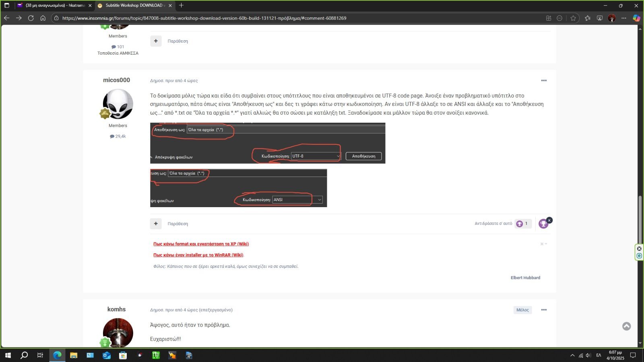Open the browser profile avatar
The image size is (644, 362).
(612, 18)
